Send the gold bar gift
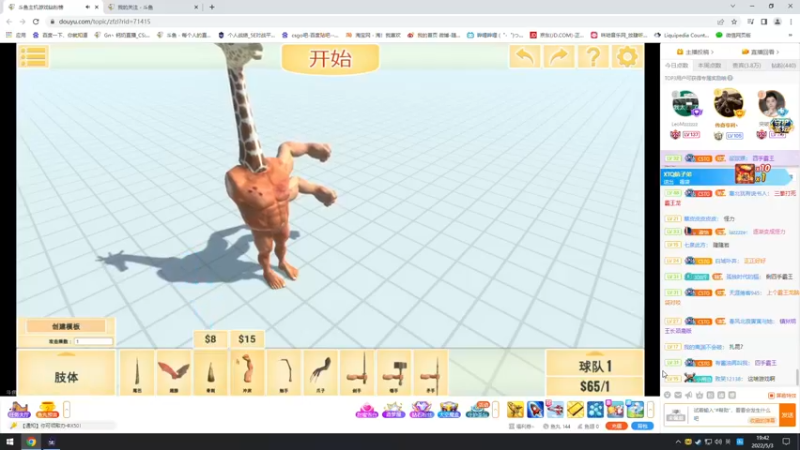 [x=575, y=409]
